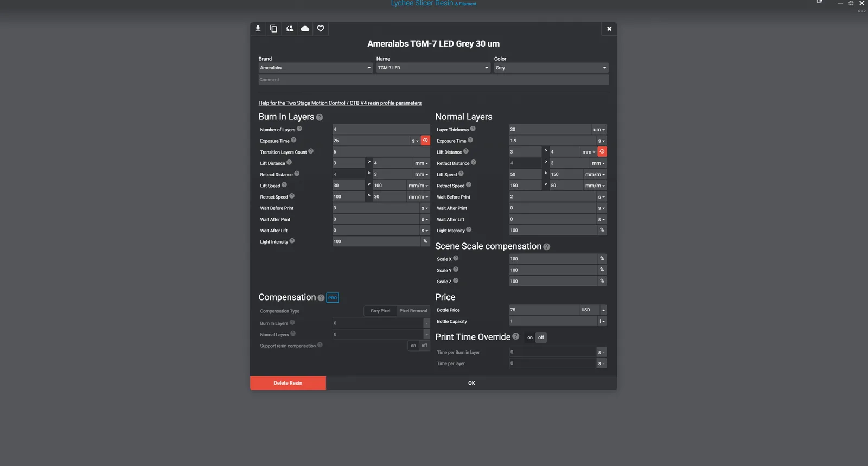Click help icon beside Normal Layers Light Intensity

coord(469,229)
